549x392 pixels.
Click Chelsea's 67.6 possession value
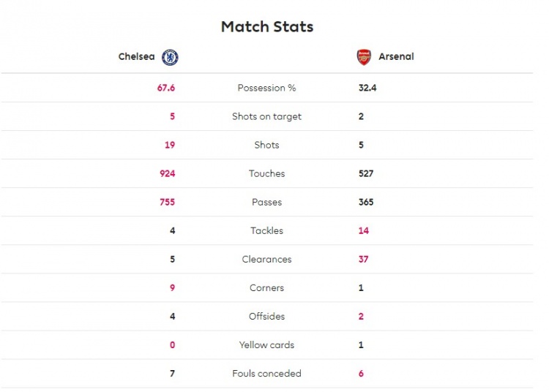point(166,88)
